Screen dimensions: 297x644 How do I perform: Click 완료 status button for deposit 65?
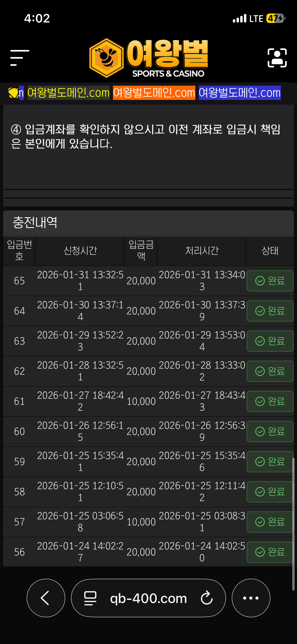click(270, 281)
